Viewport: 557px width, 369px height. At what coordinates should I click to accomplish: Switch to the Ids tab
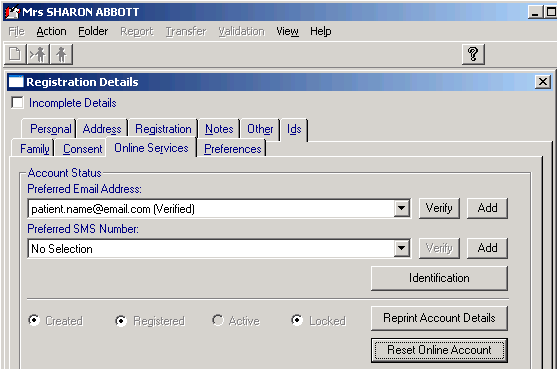point(294,129)
